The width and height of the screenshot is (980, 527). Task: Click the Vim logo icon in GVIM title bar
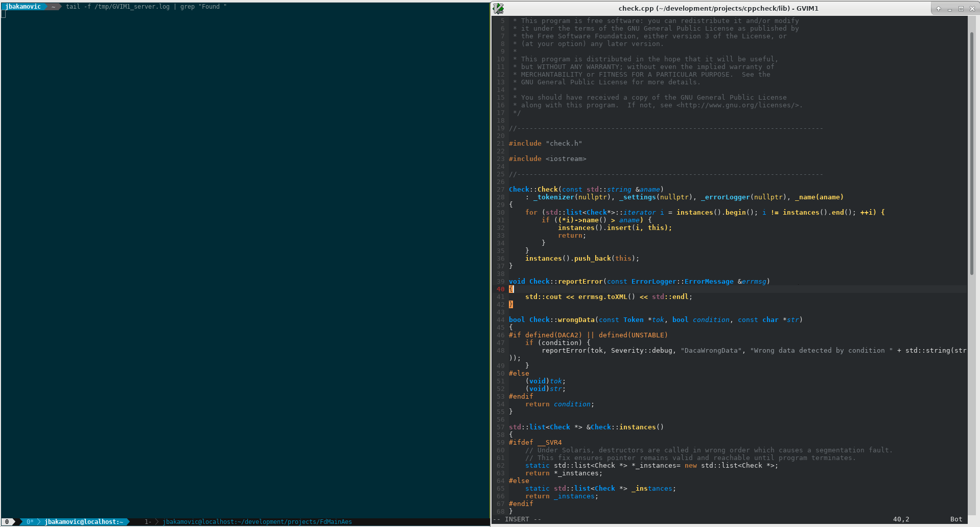498,8
